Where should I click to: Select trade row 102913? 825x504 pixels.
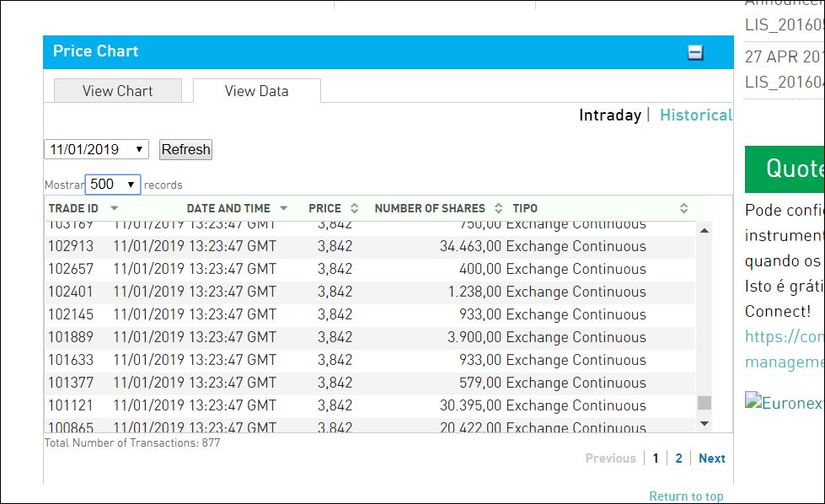pyautogui.click(x=369, y=247)
